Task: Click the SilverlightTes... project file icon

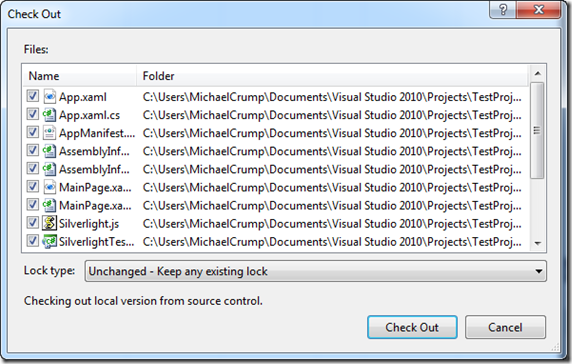Action: [x=49, y=241]
